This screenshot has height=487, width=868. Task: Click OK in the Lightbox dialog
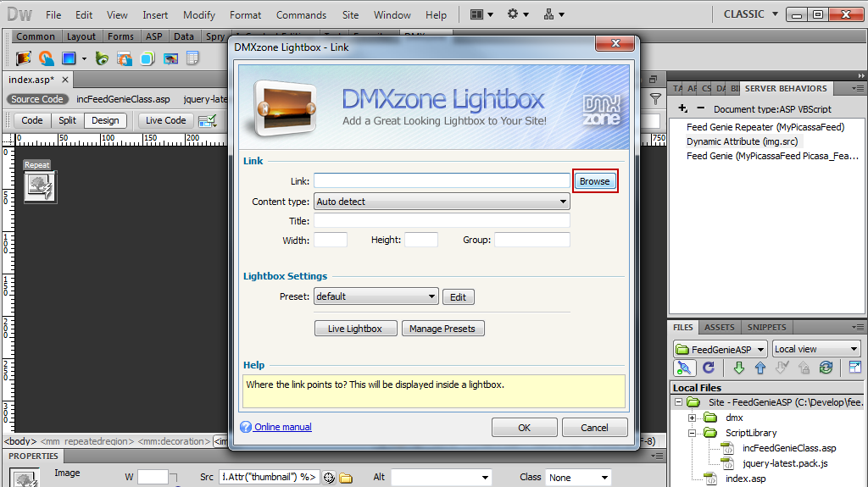[x=524, y=427]
